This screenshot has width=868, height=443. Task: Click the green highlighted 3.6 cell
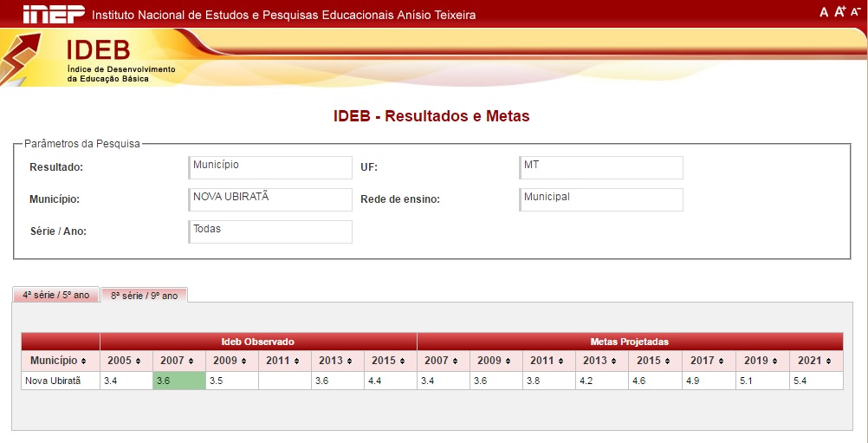click(179, 381)
